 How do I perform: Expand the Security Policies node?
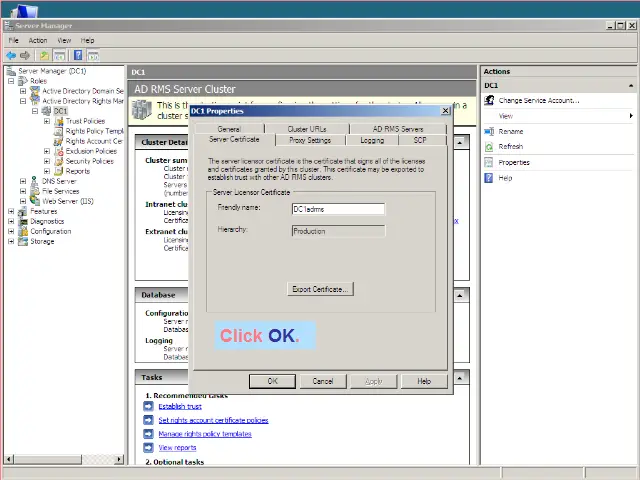47,161
